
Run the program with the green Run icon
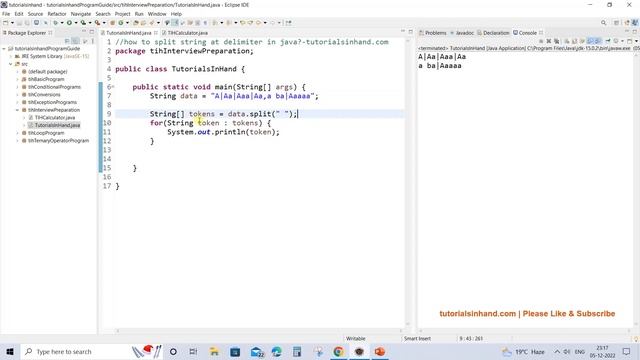[69, 23]
